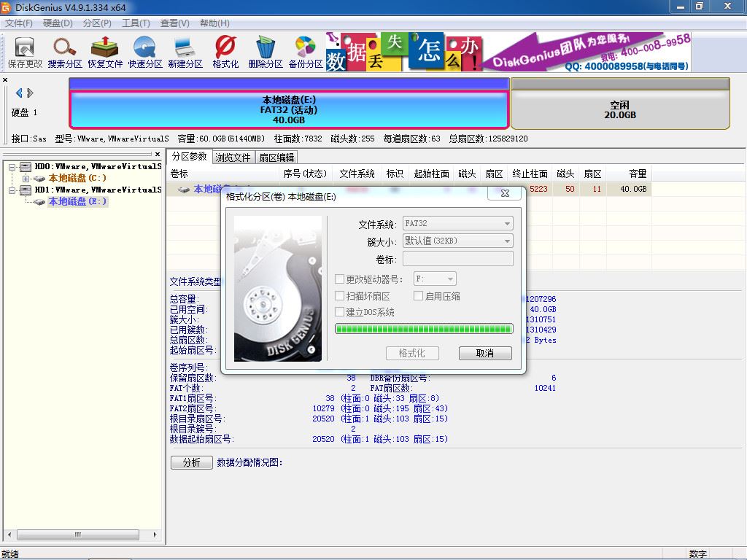Image resolution: width=747 pixels, height=560 pixels.
Task: Open the File (文件) menu
Action: [x=18, y=23]
